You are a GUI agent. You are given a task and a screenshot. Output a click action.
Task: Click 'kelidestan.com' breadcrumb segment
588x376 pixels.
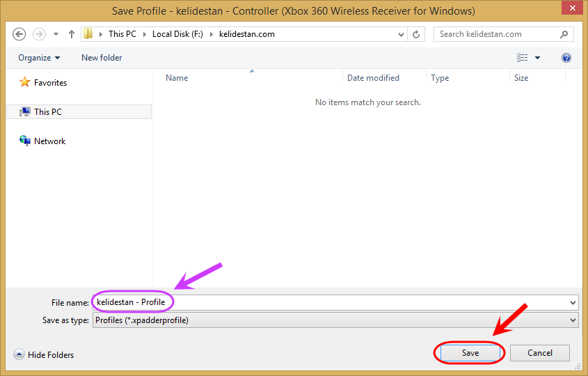(x=247, y=34)
